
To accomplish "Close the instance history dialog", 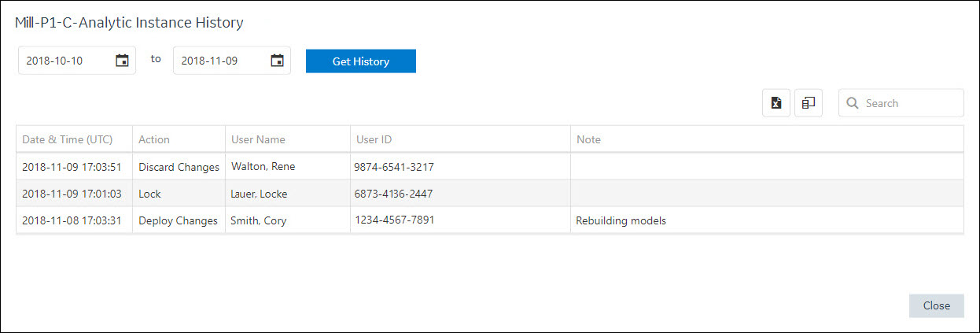I will pos(937,305).
